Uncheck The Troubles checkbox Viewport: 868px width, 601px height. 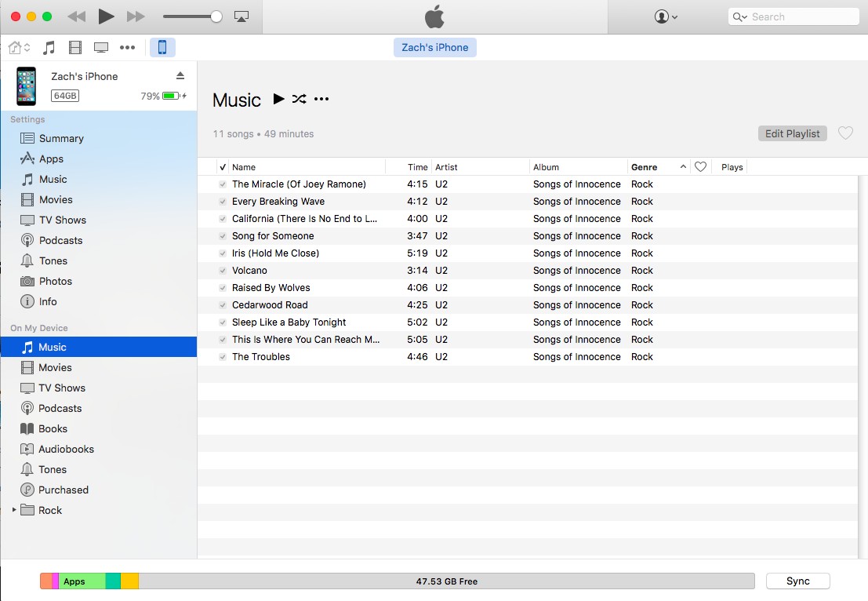point(223,357)
